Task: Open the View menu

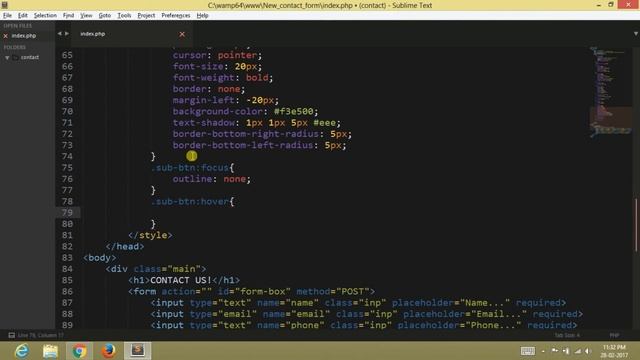Action: coord(86,16)
